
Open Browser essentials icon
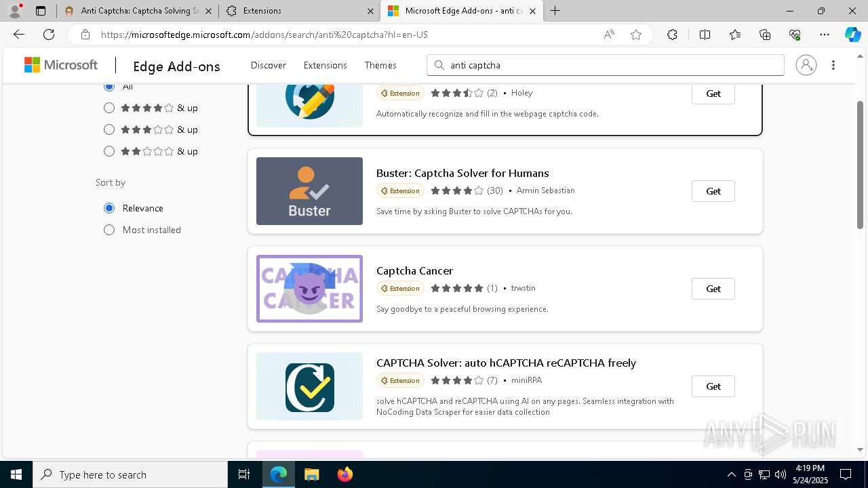[x=795, y=35]
